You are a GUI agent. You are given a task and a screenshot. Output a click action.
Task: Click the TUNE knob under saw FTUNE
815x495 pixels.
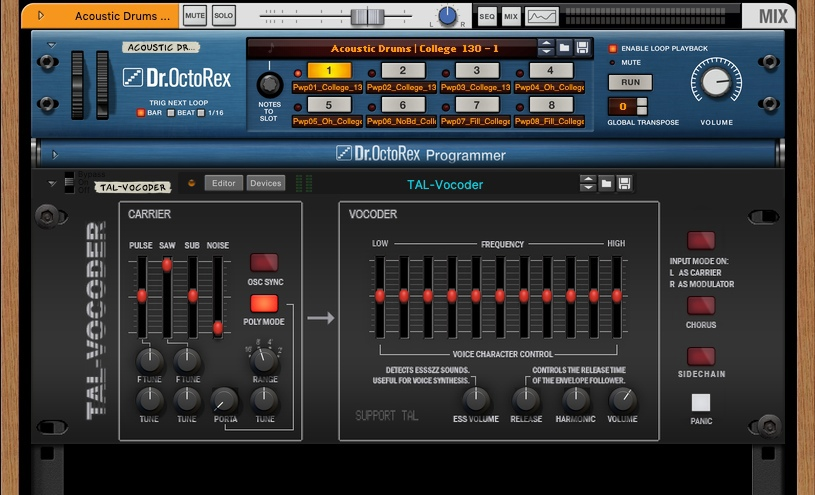(x=187, y=400)
